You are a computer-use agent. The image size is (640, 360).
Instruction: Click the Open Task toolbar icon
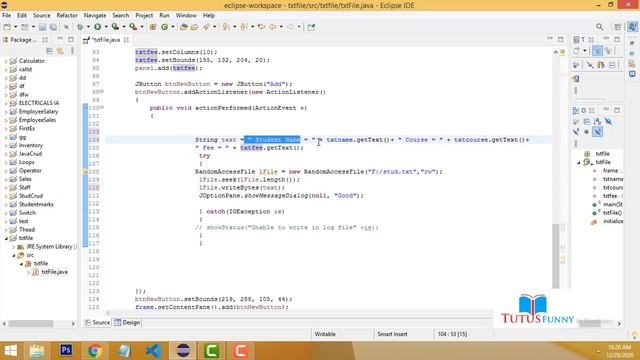[x=194, y=27]
